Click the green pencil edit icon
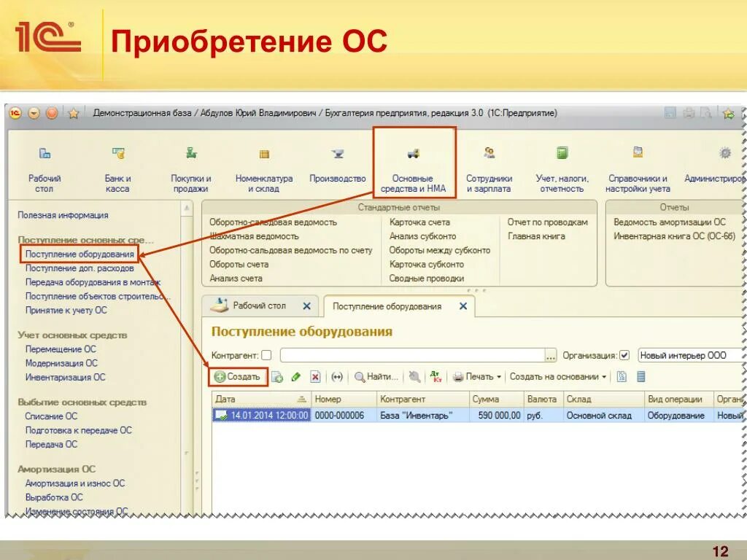Viewport: 747px width, 560px height. tap(296, 377)
